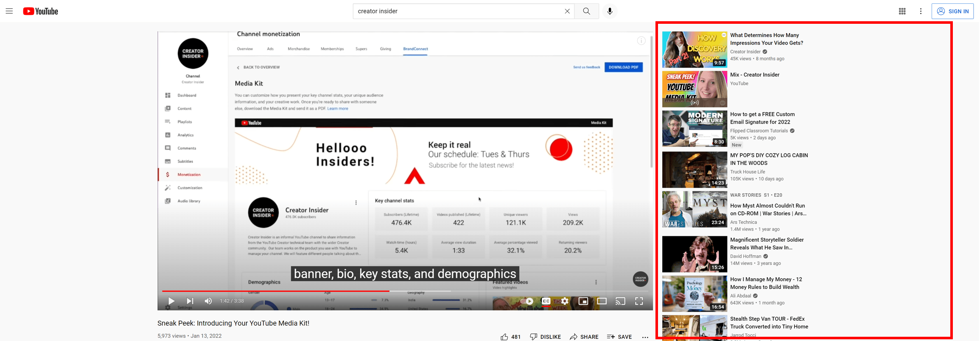The height and width of the screenshot is (341, 980).
Task: Open Stealth Step Van TOUR video title
Action: [x=769, y=323]
